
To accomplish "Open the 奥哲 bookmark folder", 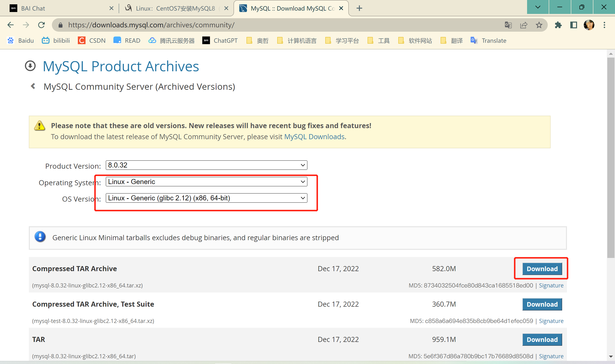I will point(257,41).
